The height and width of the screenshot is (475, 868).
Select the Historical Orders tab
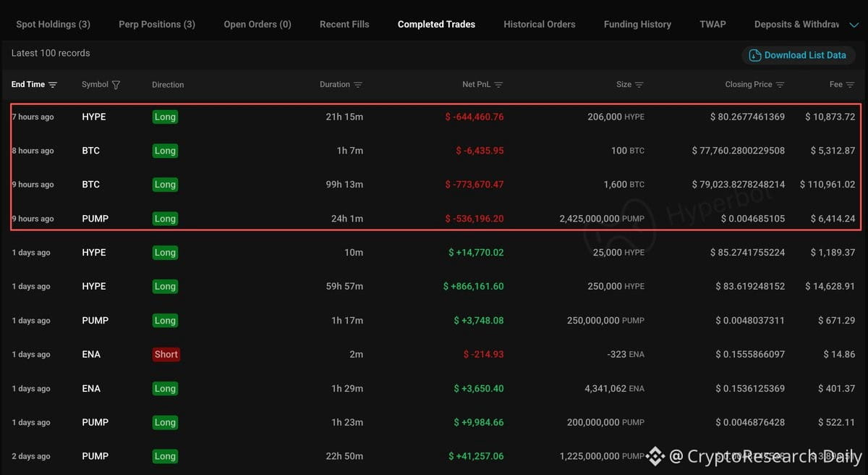[x=540, y=24]
